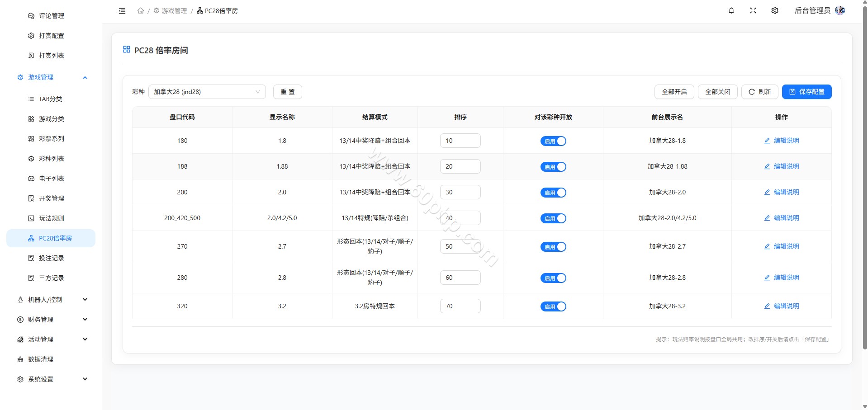Screen dimensions: 868x410
Task: Click the sort input with value 70
Action: tap(460, 306)
